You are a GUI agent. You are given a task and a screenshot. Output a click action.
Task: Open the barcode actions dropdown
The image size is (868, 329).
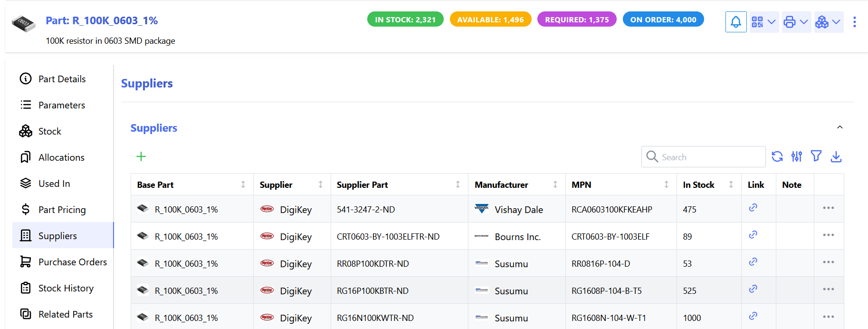pos(763,22)
